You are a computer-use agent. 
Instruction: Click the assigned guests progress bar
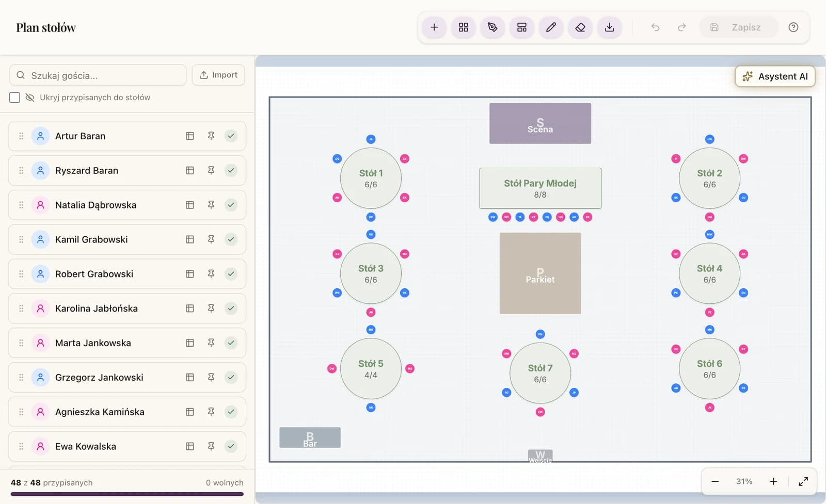click(x=127, y=494)
